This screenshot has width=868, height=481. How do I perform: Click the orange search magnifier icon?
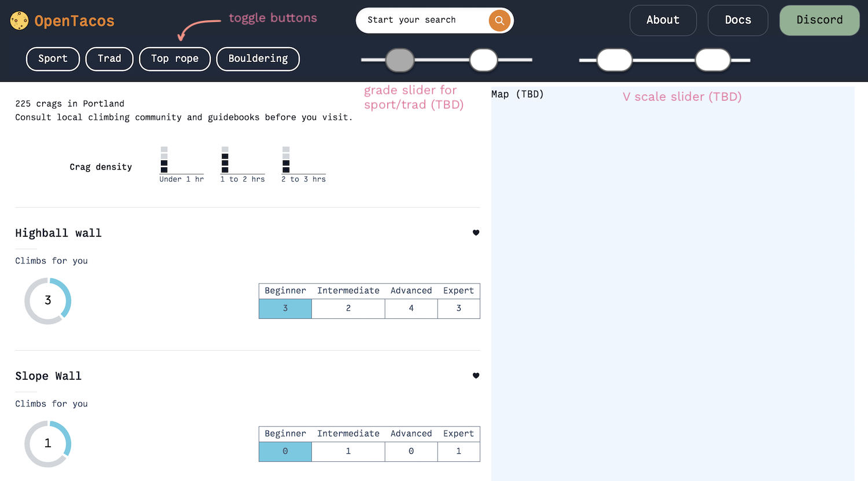499,20
